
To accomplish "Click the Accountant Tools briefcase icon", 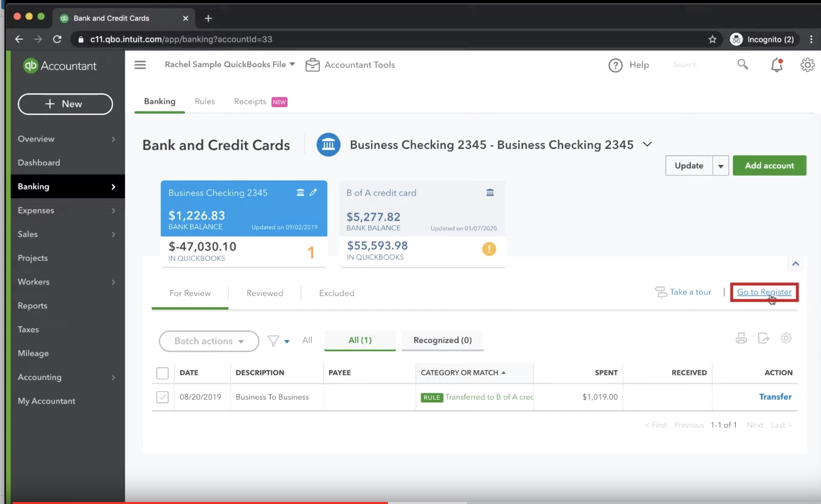I will coord(312,65).
